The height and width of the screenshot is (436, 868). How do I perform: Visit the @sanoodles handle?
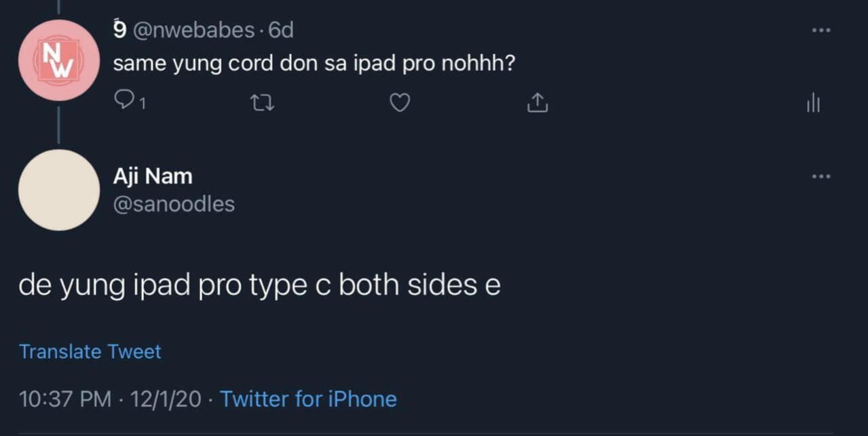point(174,204)
